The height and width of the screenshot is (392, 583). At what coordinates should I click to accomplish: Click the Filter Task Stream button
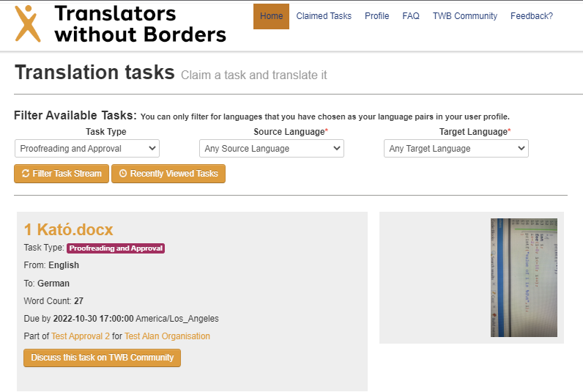pos(62,174)
